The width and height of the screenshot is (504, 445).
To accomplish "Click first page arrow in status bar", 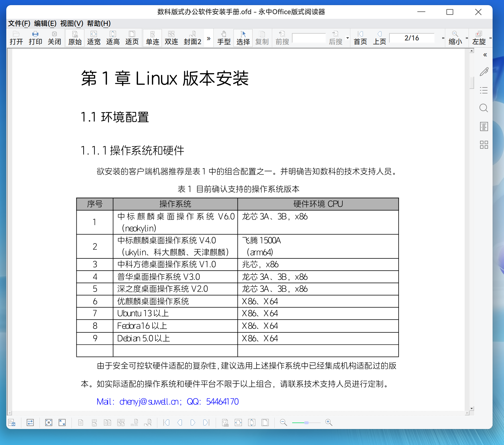I will (166, 422).
